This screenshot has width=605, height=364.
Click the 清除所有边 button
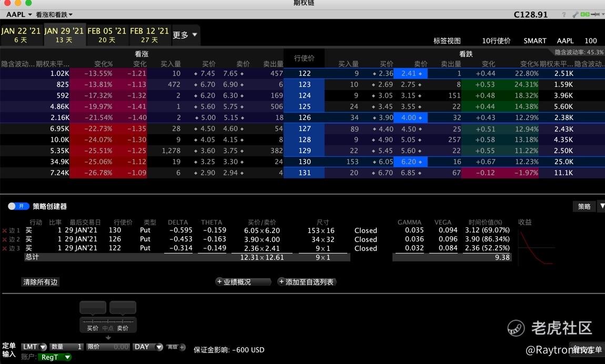[40, 282]
